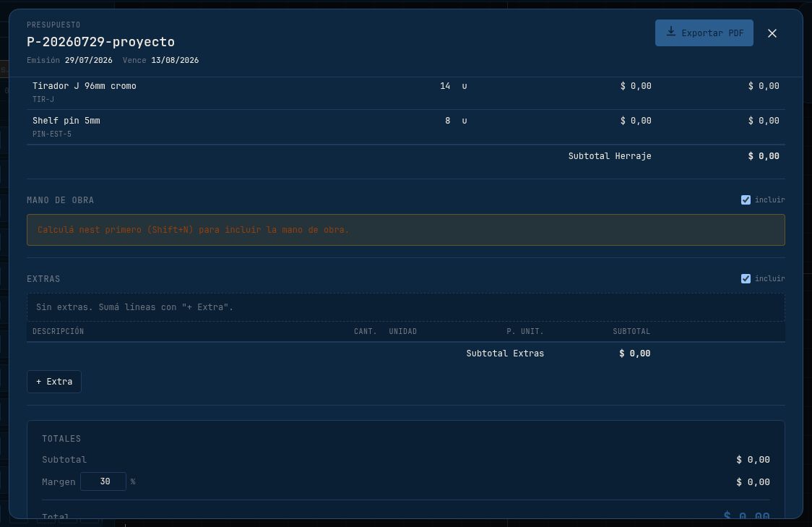The width and height of the screenshot is (812, 527).
Task: Click the TIR-J code text
Action: 43,100
